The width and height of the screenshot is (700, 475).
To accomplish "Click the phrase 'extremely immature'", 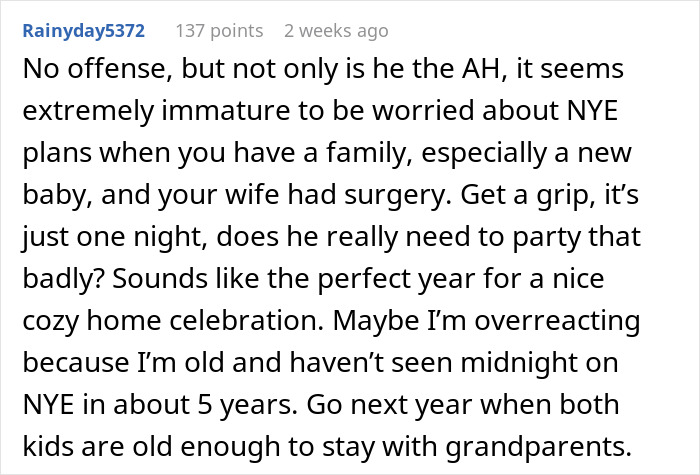I will coord(156,111).
